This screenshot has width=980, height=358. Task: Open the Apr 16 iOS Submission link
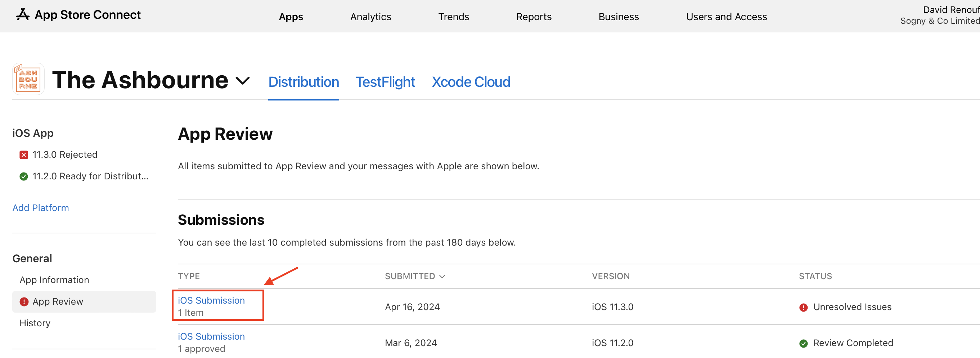(211, 300)
